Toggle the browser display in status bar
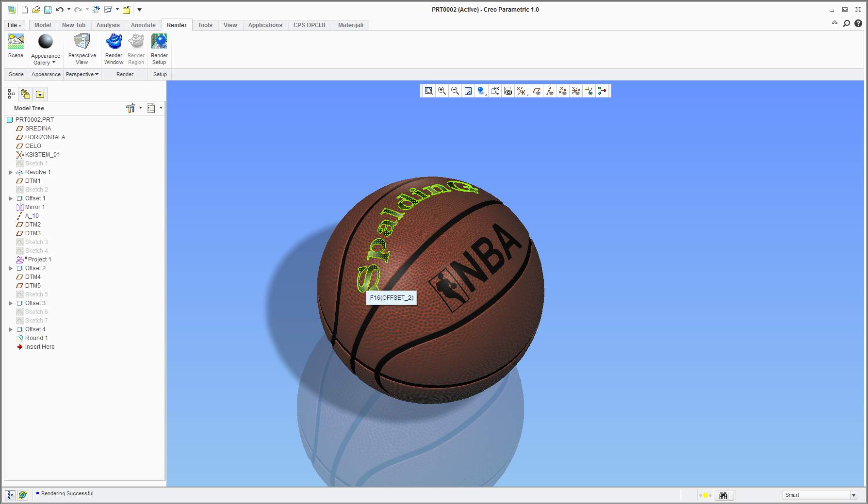 click(23, 495)
